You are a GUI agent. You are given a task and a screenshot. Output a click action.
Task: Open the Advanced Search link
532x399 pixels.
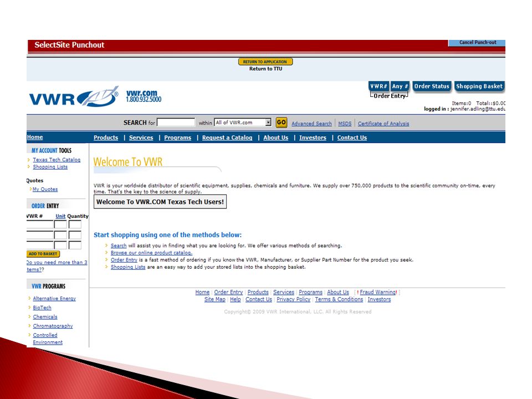[x=311, y=124]
